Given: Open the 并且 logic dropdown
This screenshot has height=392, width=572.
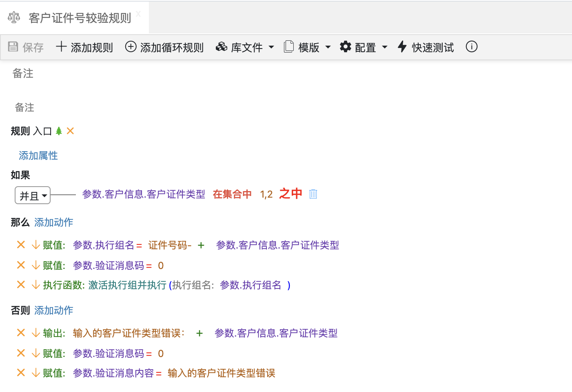Looking at the screenshot, I should tap(33, 196).
